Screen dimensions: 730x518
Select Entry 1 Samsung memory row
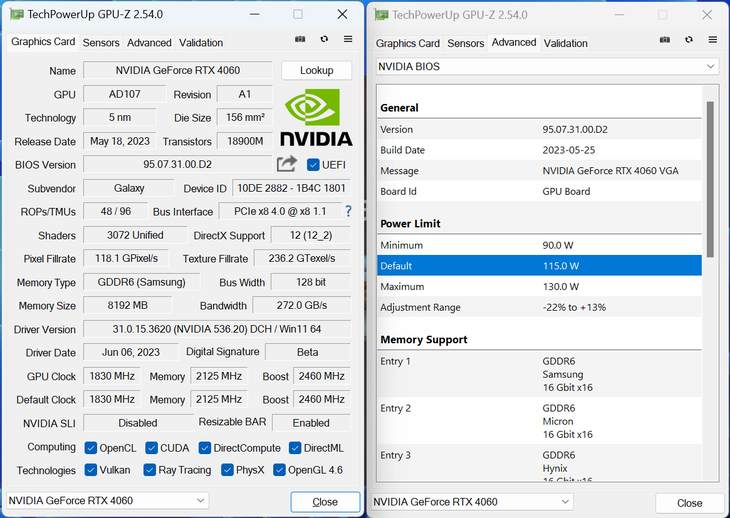pos(539,374)
